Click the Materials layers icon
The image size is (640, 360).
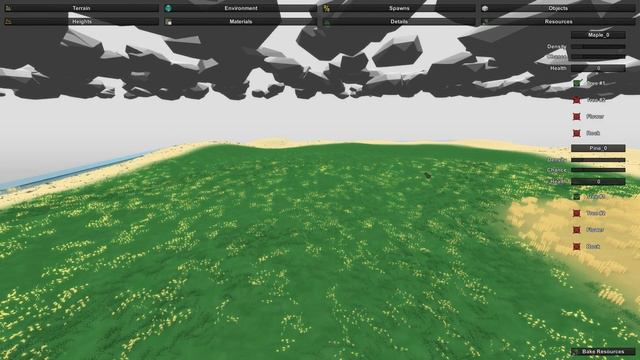click(x=168, y=22)
